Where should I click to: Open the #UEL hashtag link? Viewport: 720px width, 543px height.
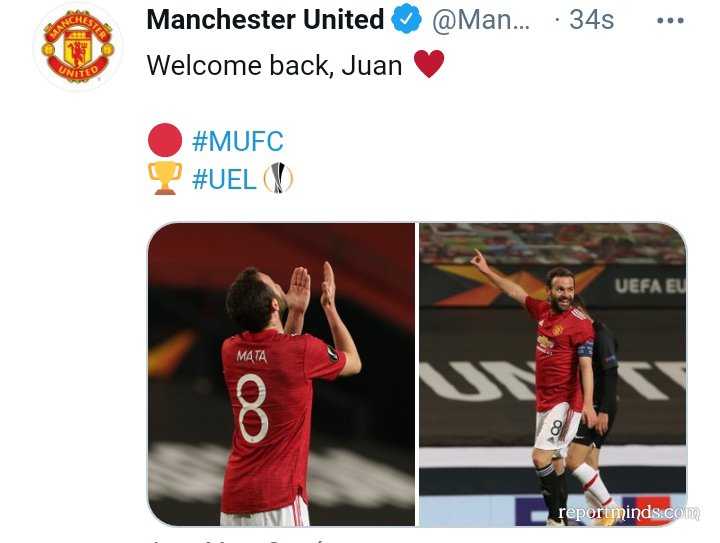[224, 179]
